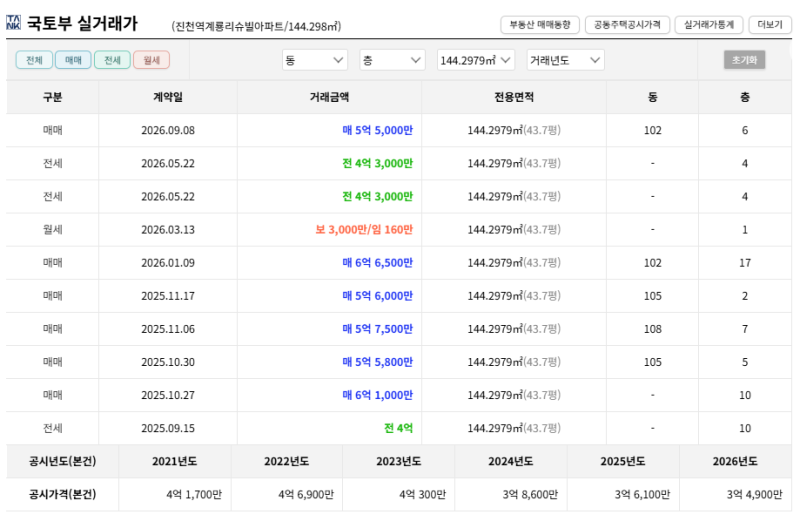Screen dimensions: 800x528
Task: Click the 공시년도(본건) label
Action: pyautogui.click(x=62, y=461)
